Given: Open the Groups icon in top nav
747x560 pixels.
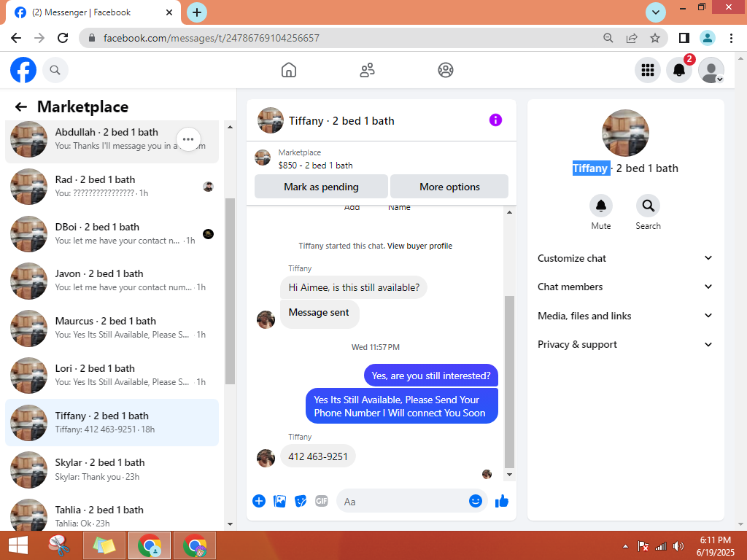Looking at the screenshot, I should [x=446, y=70].
